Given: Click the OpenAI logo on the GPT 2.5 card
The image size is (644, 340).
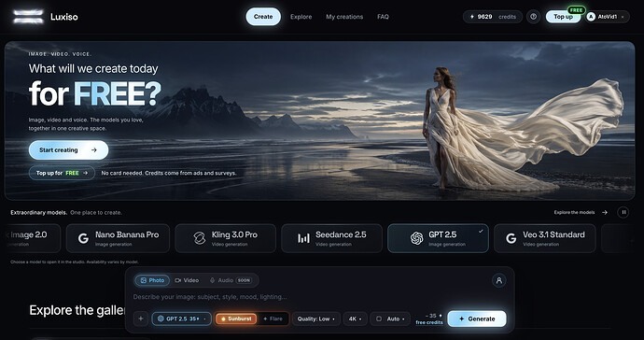Looking at the screenshot, I should (x=417, y=238).
